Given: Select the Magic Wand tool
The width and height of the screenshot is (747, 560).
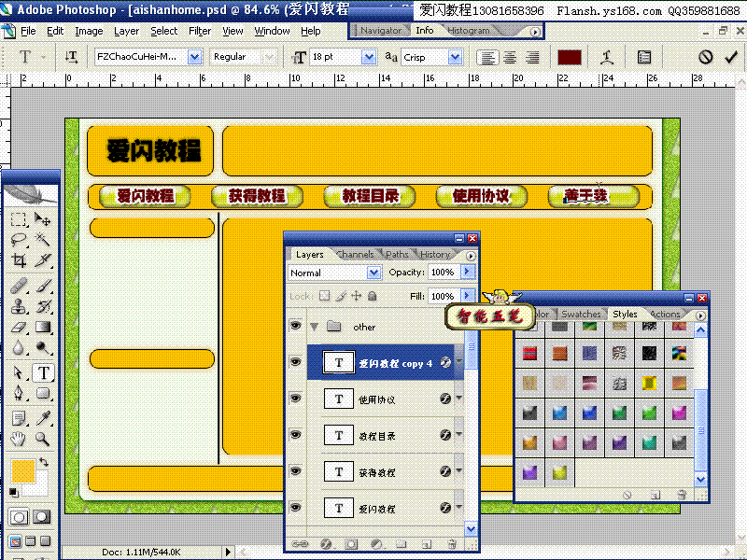Looking at the screenshot, I should click(x=42, y=240).
